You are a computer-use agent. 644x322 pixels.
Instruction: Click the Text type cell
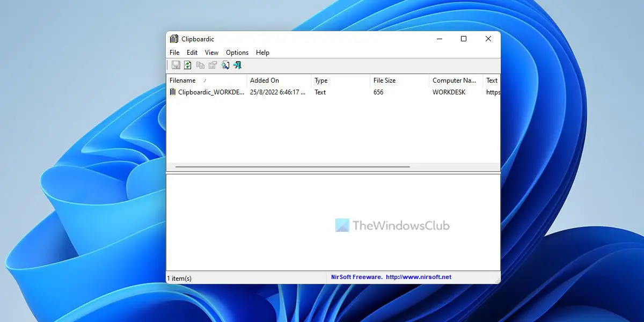coord(320,92)
